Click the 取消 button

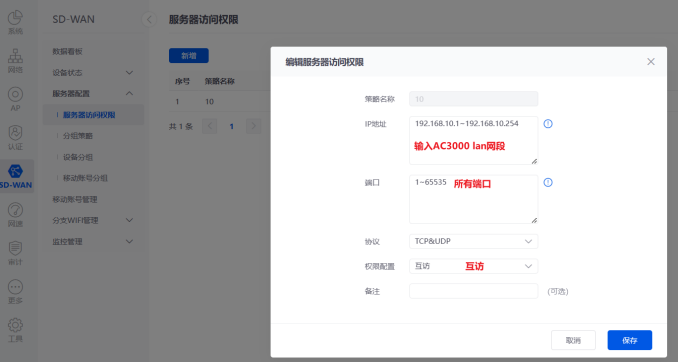point(573,340)
